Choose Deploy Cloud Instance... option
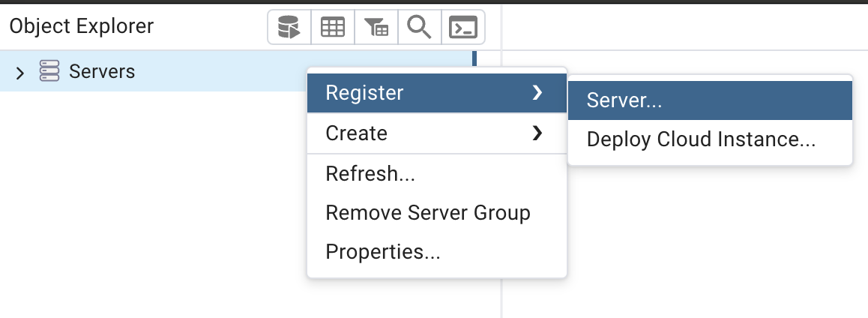The image size is (868, 318). (x=701, y=140)
